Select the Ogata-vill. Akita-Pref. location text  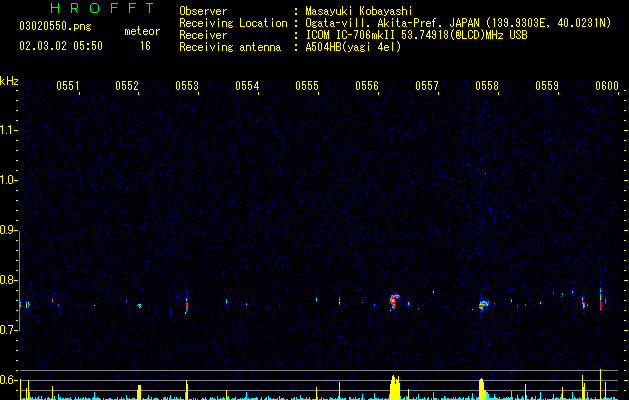click(458, 23)
